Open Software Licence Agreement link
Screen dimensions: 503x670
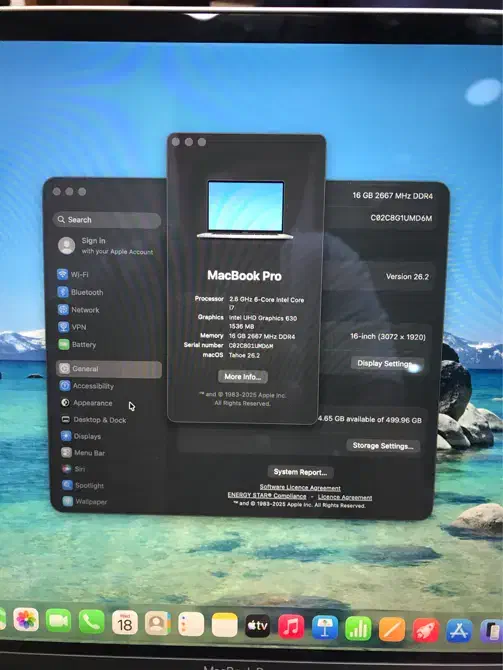click(x=300, y=487)
